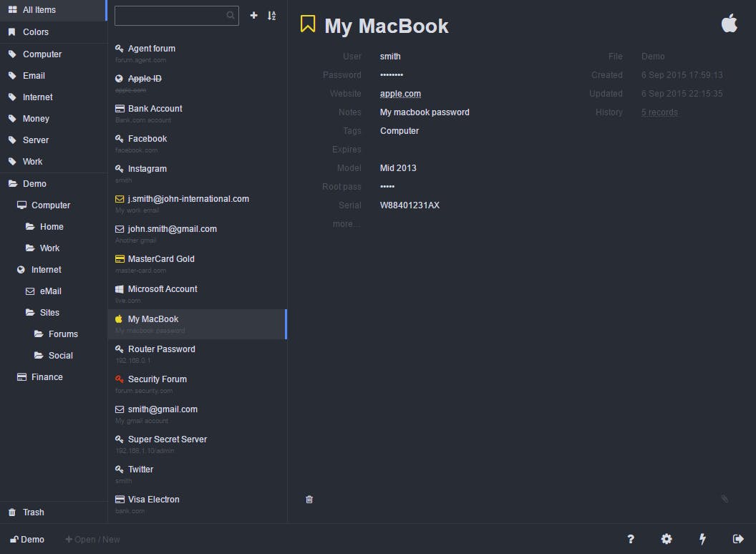Image resolution: width=756 pixels, height=554 pixels.
Task: Open Work folder under Computer group
Action: click(x=54, y=248)
